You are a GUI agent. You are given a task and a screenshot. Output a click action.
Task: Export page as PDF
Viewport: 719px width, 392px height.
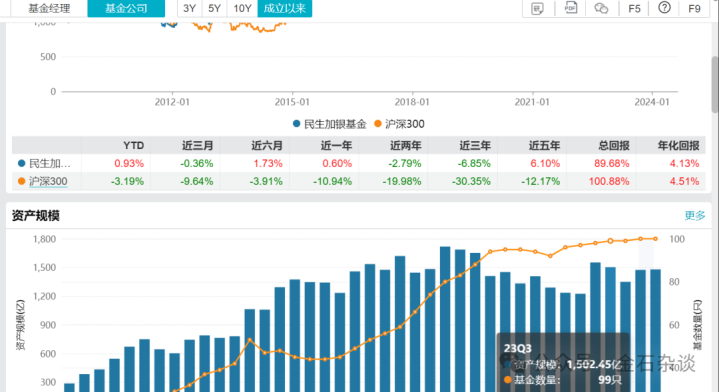[x=570, y=8]
